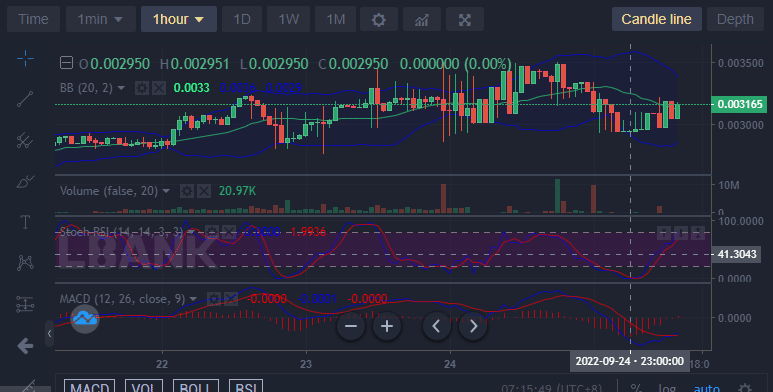The height and width of the screenshot is (392, 773).
Task: Remove the Stoch RSI indicator
Action: click(229, 232)
